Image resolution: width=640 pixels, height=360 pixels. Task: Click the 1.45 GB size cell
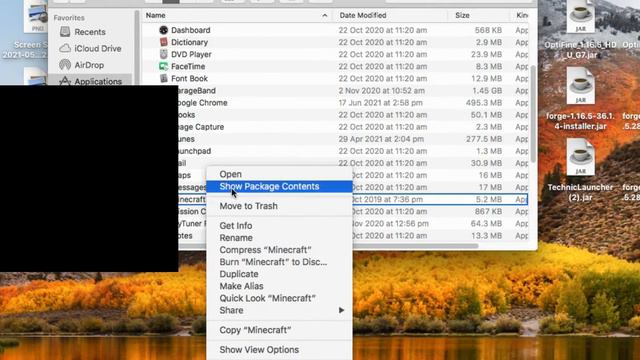(x=487, y=91)
